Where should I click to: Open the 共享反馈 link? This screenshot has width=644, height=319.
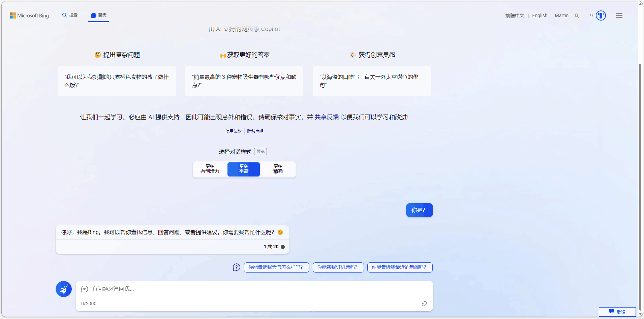tap(327, 117)
